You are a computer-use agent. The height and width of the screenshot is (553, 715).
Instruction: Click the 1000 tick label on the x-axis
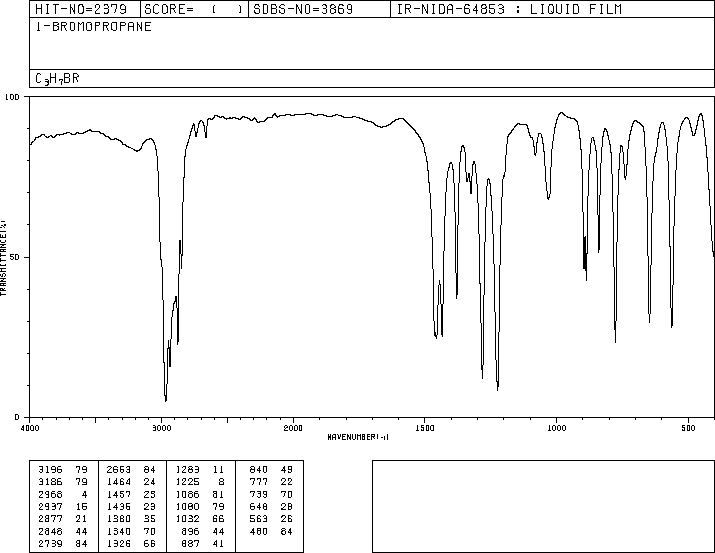click(557, 428)
